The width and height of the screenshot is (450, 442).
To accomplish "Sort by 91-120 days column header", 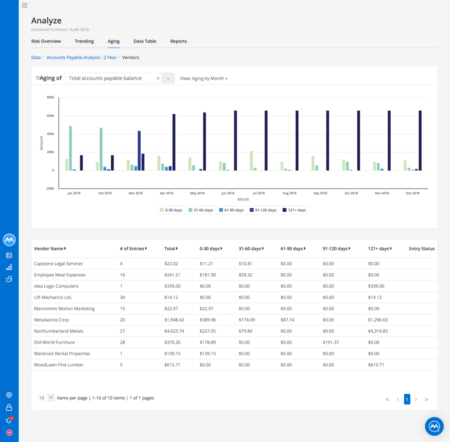I will (336, 249).
